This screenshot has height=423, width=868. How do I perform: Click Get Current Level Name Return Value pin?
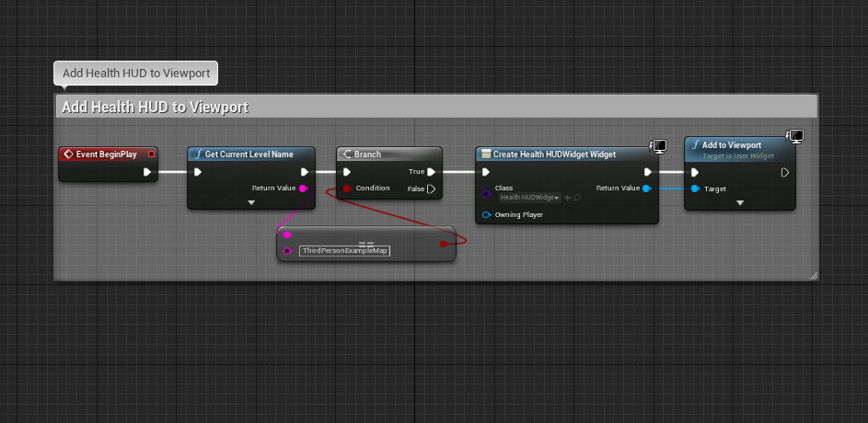tap(304, 189)
